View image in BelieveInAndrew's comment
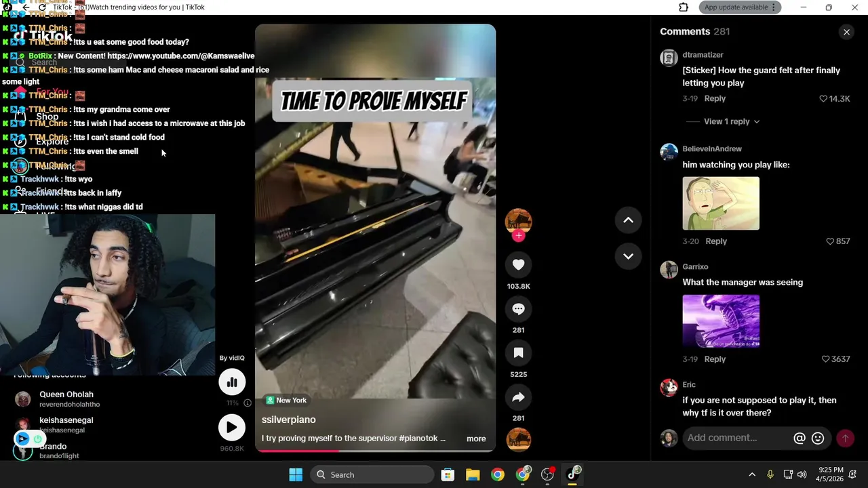The width and height of the screenshot is (868, 488). (x=721, y=203)
